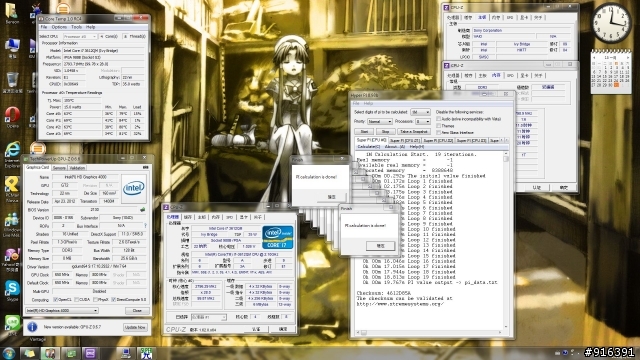Click the Intel Core i7 badge in CPU-Z
This screenshot has width=640, height=360.
click(278, 237)
